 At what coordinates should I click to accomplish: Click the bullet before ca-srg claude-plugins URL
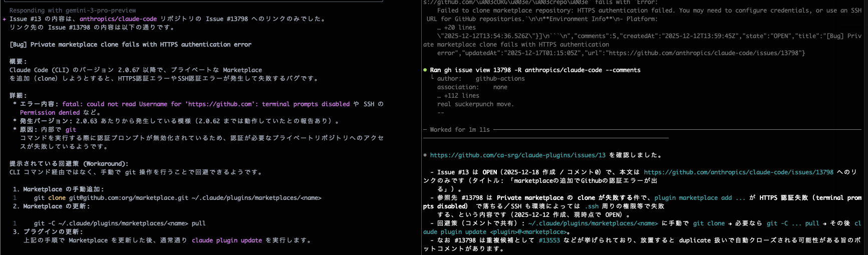coord(425,155)
